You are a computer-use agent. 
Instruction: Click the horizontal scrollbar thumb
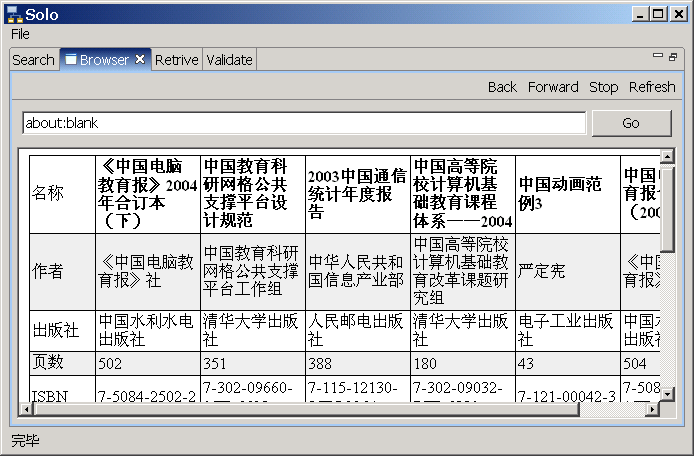pyautogui.click(x=307, y=409)
